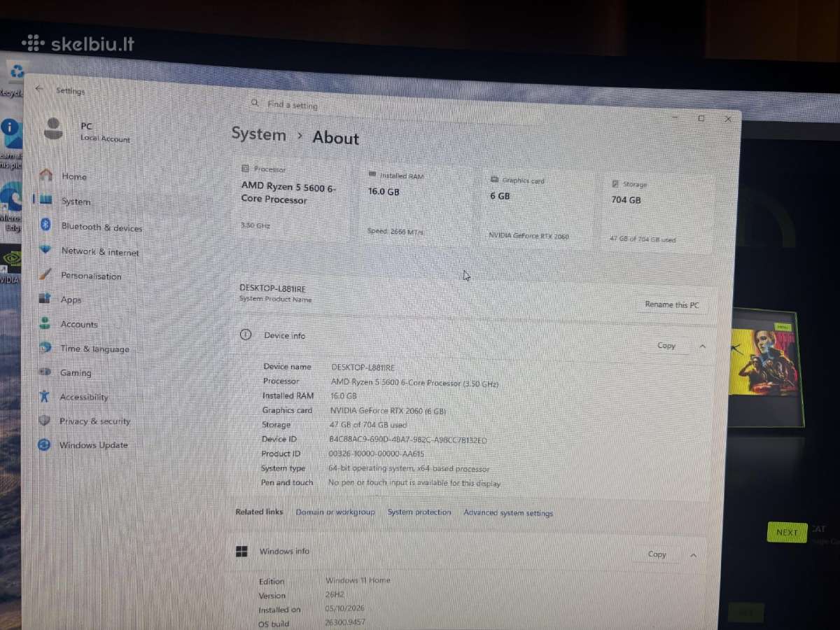Copy the Device info details
840x630 pixels.
tap(666, 345)
